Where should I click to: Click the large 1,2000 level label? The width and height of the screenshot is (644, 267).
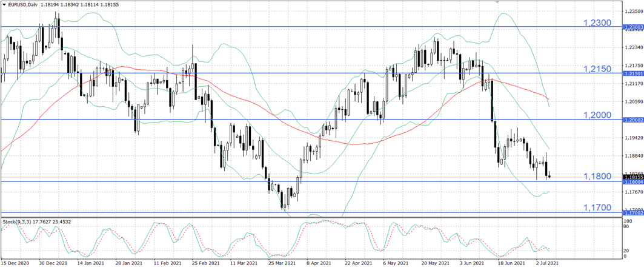[x=596, y=115]
